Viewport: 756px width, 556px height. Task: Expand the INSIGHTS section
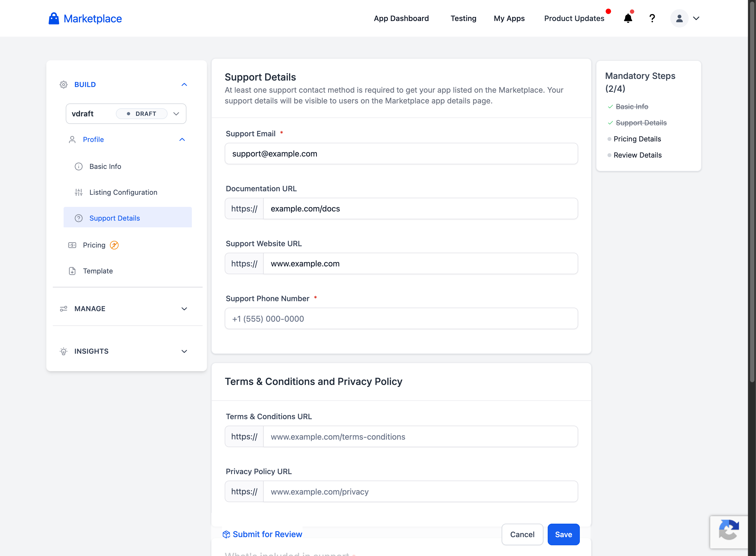(x=184, y=351)
